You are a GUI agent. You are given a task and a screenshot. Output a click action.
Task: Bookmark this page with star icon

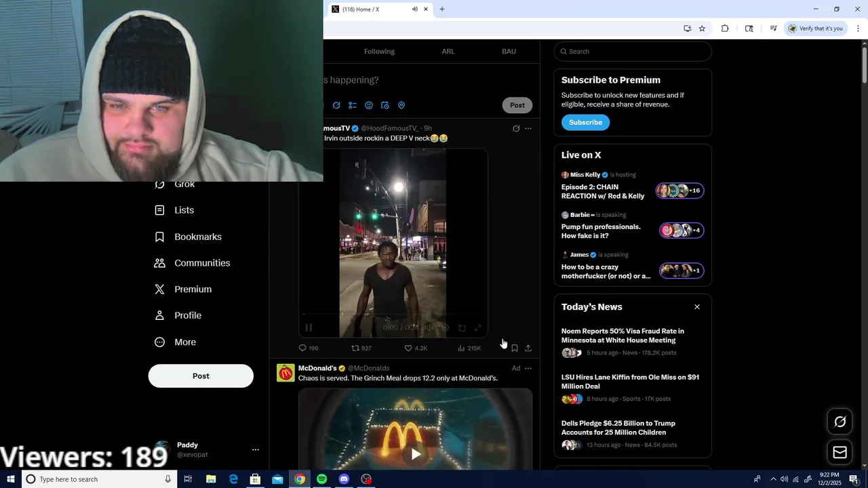click(x=702, y=28)
